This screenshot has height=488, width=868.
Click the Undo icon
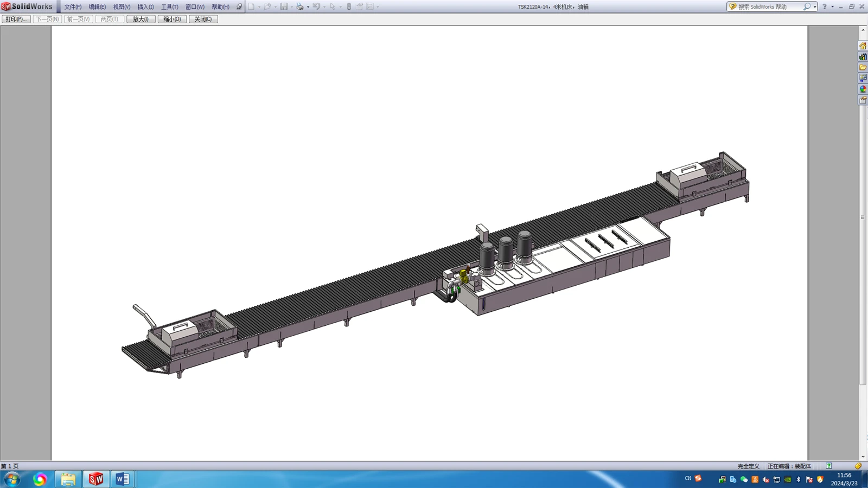click(x=316, y=7)
